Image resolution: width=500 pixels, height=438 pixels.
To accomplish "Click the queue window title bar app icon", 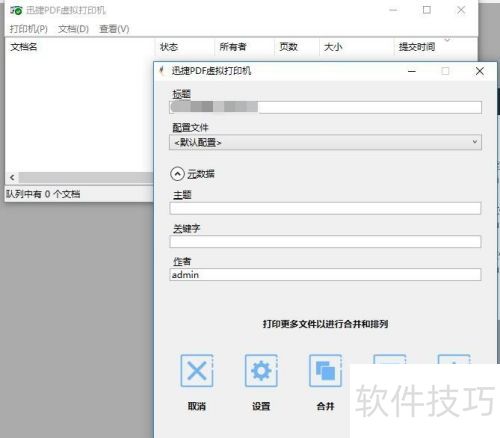I will pyautogui.click(x=16, y=10).
